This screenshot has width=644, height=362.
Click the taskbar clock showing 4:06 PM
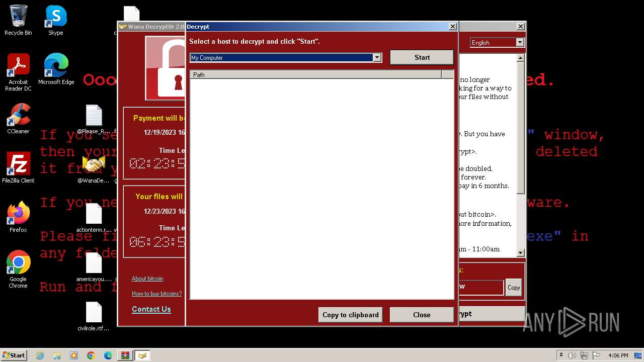click(618, 355)
